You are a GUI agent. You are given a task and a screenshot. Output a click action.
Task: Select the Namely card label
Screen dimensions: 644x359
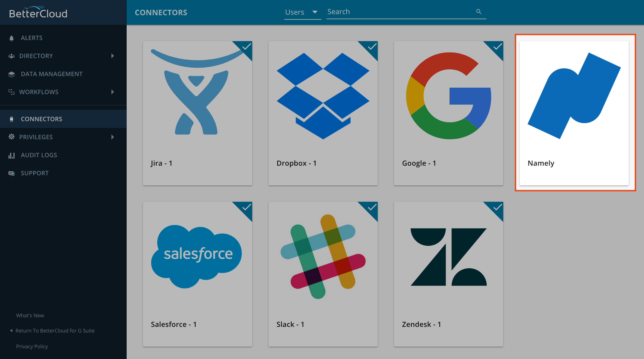point(541,163)
